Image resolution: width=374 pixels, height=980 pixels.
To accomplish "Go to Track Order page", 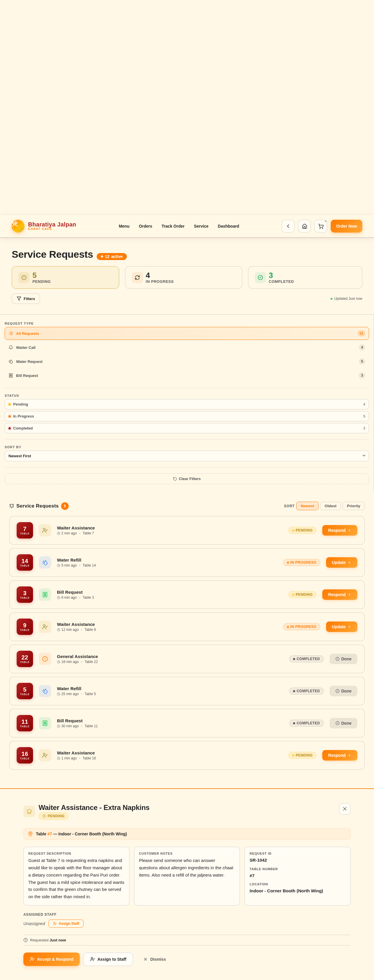I will point(173,226).
